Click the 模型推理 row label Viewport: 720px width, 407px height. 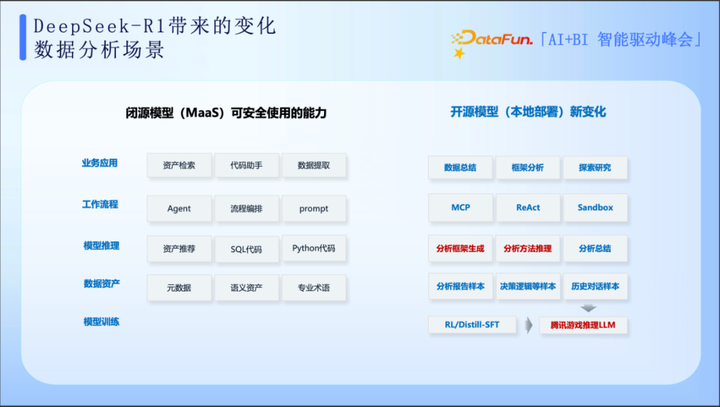tap(101, 246)
